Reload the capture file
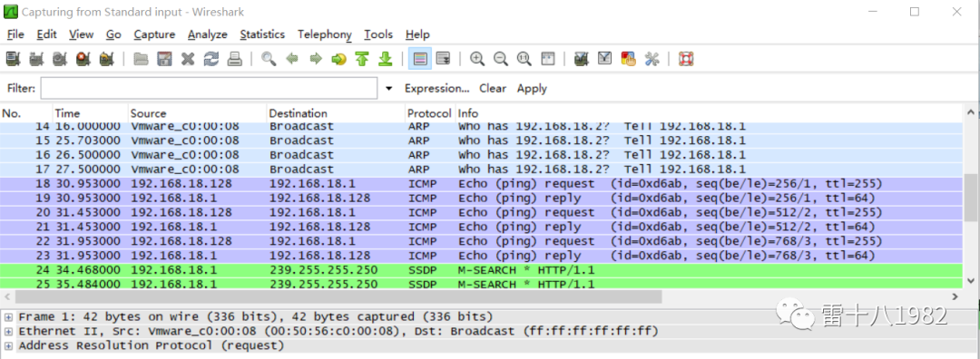980x359 pixels. (x=211, y=59)
